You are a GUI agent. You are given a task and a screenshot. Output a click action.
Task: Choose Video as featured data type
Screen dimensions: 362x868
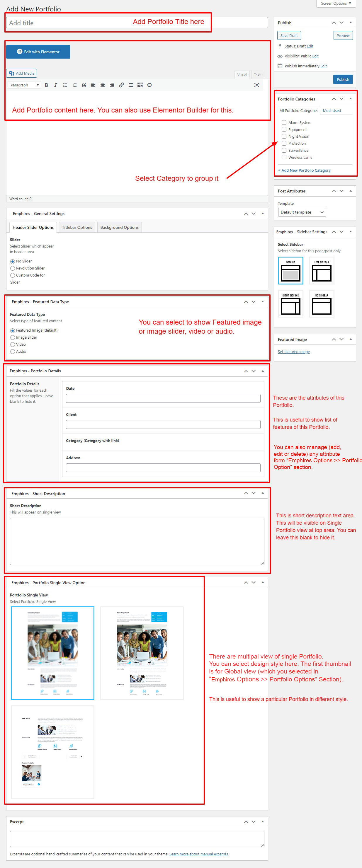coord(13,345)
